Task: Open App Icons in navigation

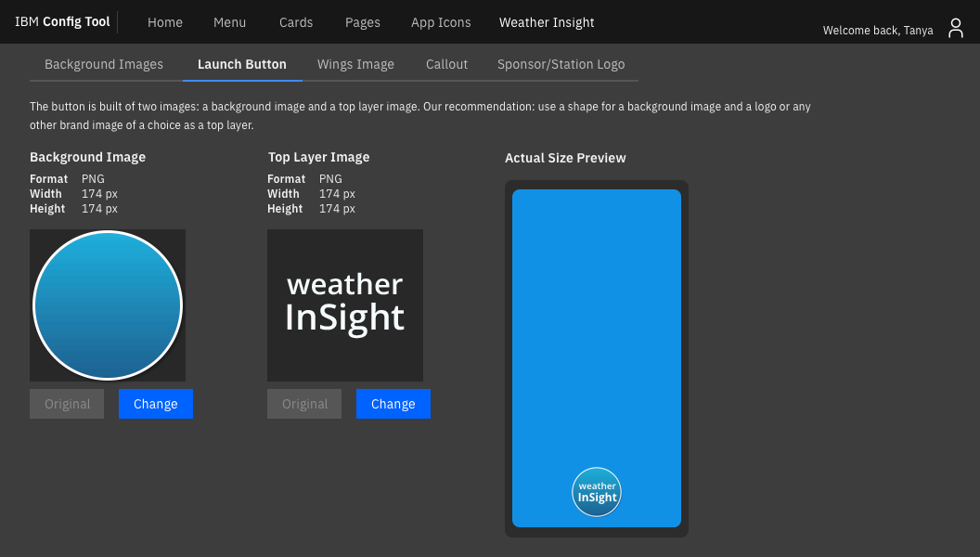Action: click(x=441, y=22)
